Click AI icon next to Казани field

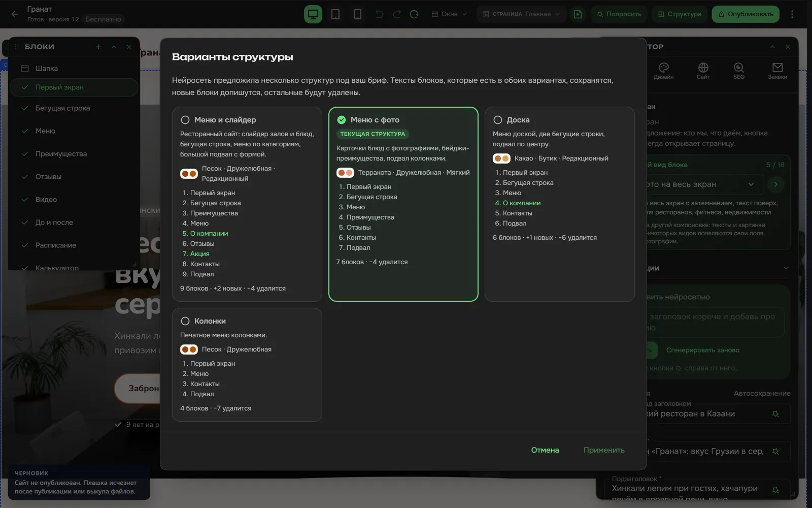(x=775, y=414)
